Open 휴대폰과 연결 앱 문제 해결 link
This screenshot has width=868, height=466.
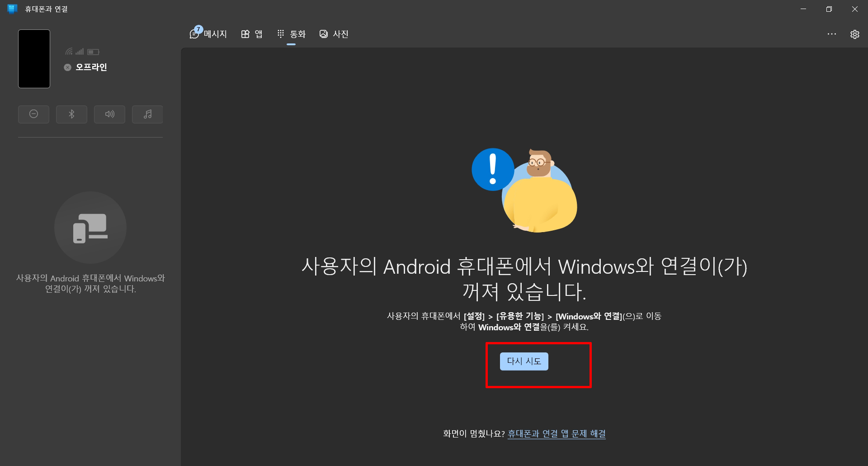[x=557, y=433]
